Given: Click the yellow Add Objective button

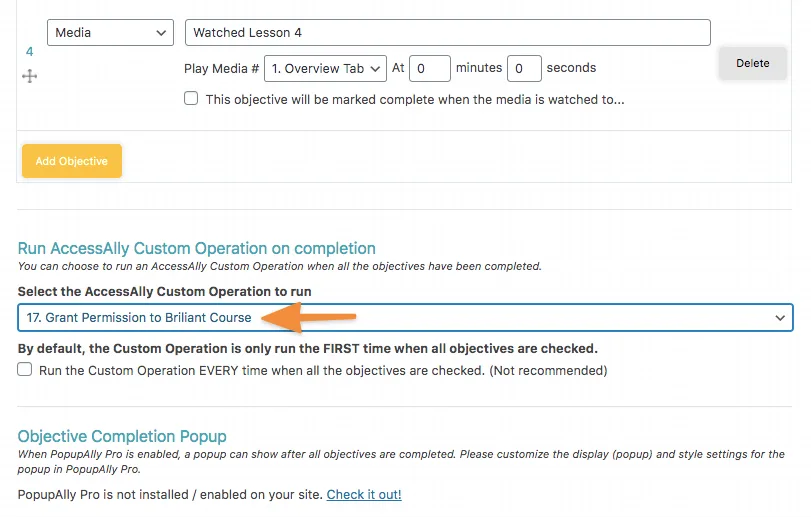Looking at the screenshot, I should pos(72,161).
